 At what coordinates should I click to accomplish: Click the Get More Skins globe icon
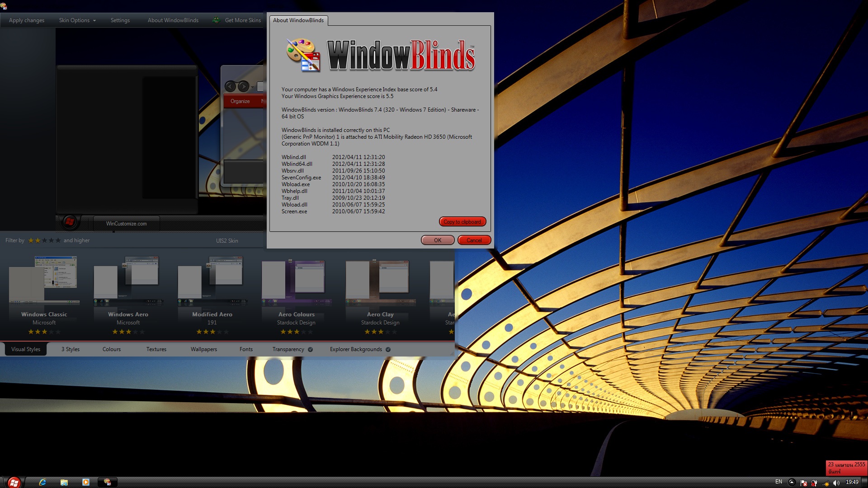click(x=217, y=20)
